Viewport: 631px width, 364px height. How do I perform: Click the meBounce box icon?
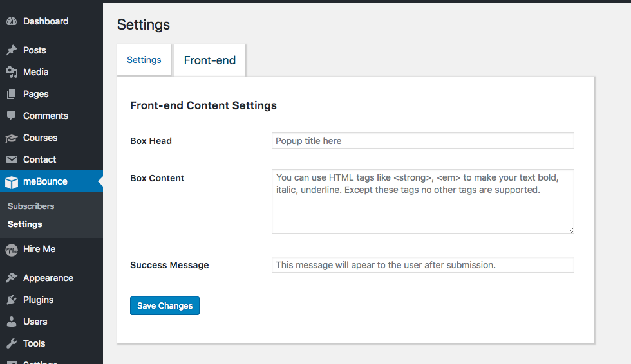coord(12,182)
